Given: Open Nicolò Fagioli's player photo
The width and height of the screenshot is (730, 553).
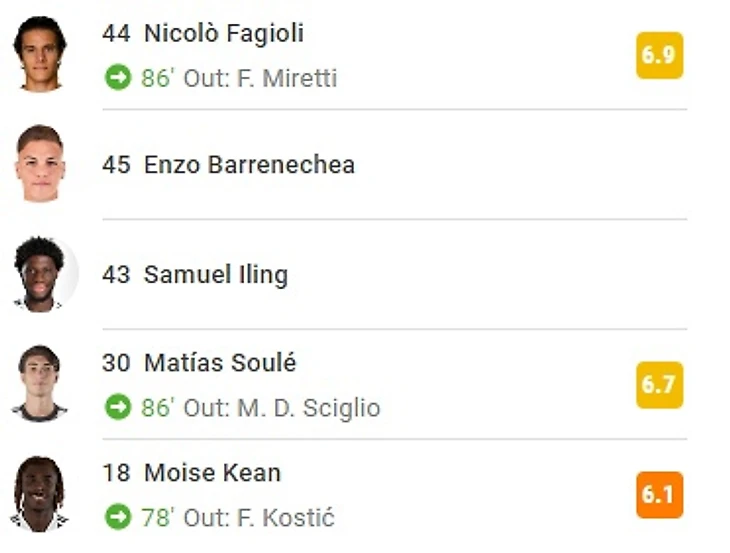Looking at the screenshot, I should (40, 54).
